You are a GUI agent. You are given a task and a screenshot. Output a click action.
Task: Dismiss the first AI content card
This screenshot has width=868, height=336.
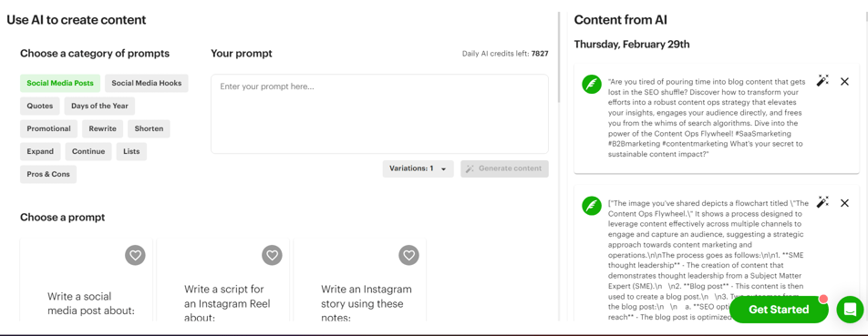tap(844, 82)
